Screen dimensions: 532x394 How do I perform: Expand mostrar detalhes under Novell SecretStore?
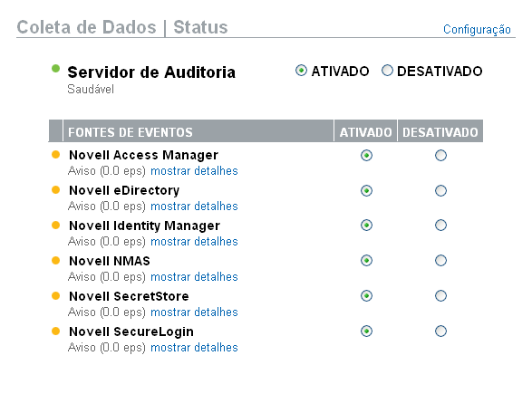click(x=194, y=312)
